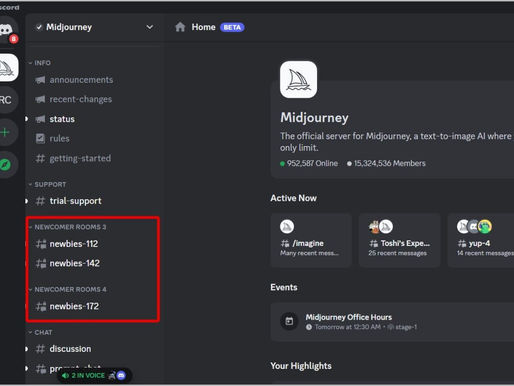514x386 pixels.
Task: Click the Discord icon in voice indicator
Action: click(x=121, y=376)
